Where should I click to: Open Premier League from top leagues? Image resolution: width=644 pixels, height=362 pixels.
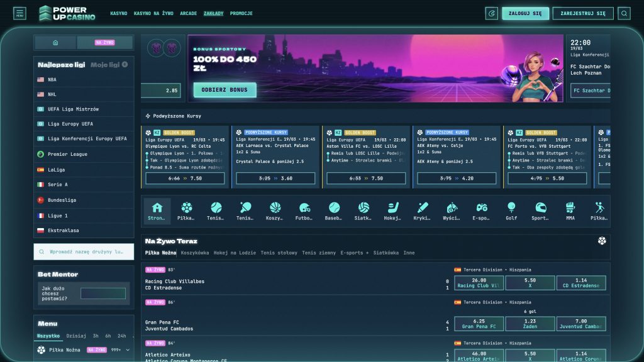click(84, 155)
